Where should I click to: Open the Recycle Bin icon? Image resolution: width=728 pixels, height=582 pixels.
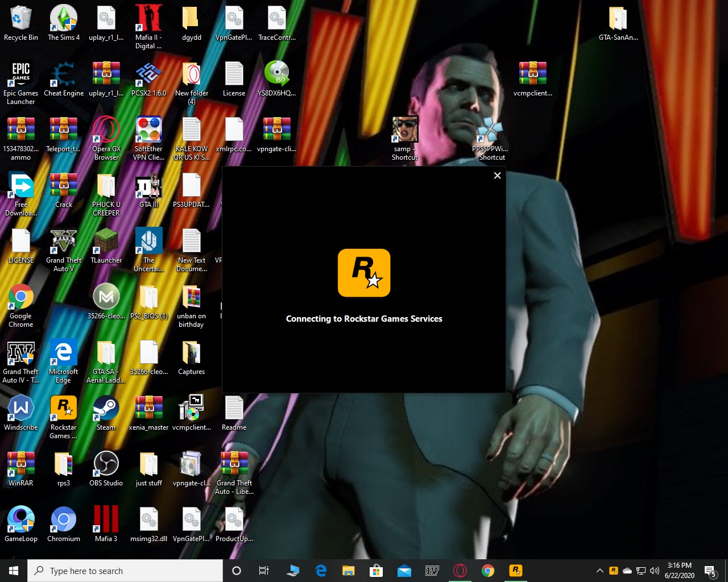pos(21,23)
